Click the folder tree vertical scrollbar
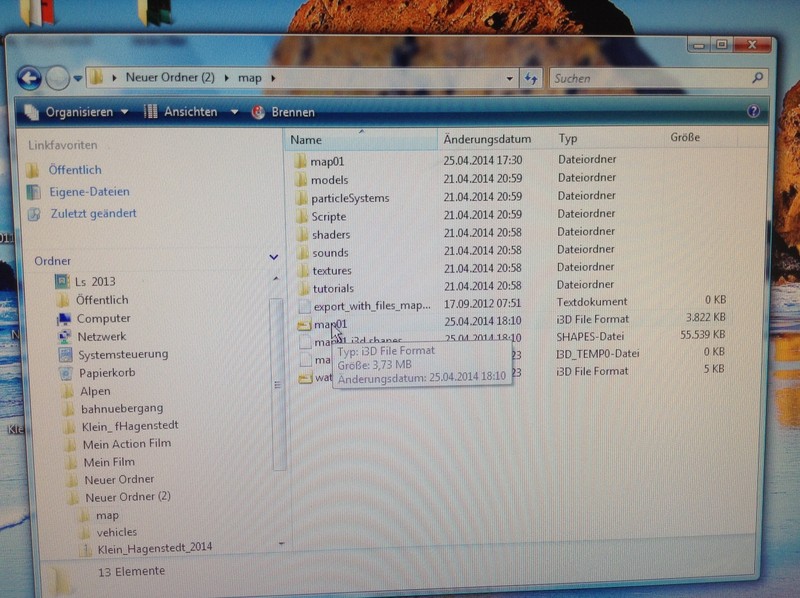 tap(280, 400)
